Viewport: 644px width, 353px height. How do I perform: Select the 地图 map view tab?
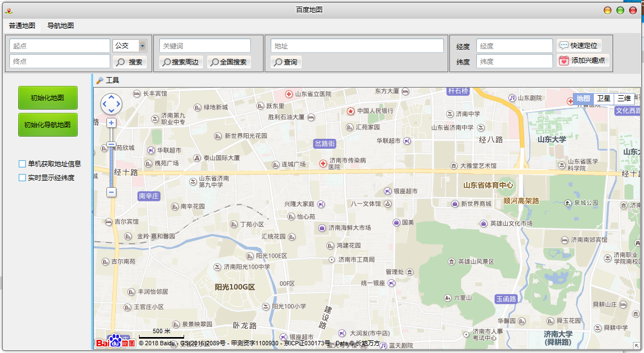583,99
